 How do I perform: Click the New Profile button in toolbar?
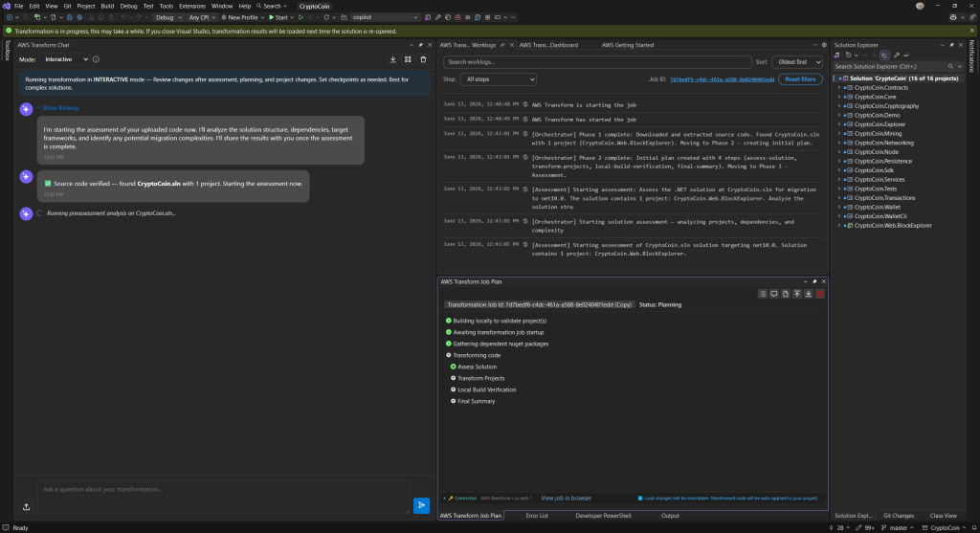242,17
